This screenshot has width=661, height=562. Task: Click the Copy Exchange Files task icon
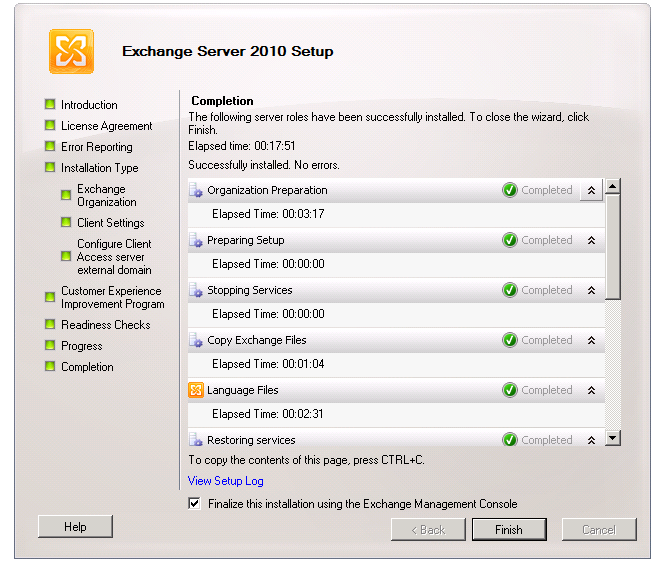click(x=196, y=340)
